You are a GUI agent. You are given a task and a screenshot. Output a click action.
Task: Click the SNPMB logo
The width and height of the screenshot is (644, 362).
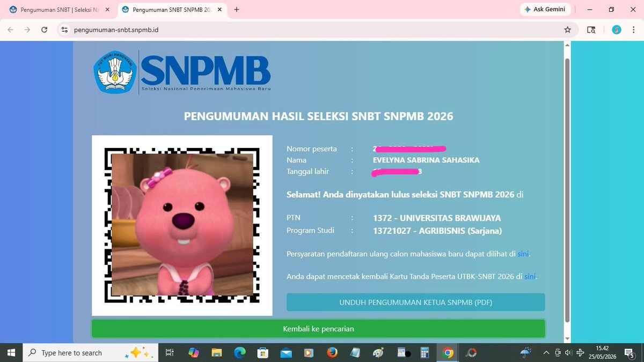coord(182,72)
